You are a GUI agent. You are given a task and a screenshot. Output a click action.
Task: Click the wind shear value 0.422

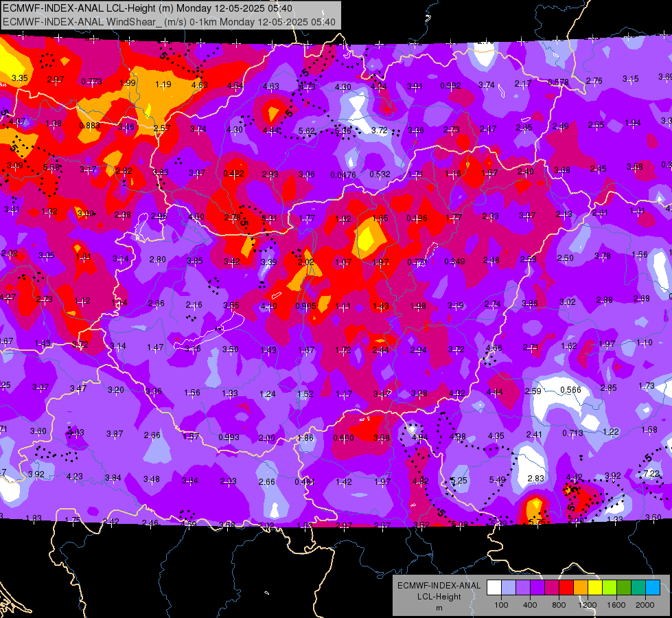pos(233,174)
